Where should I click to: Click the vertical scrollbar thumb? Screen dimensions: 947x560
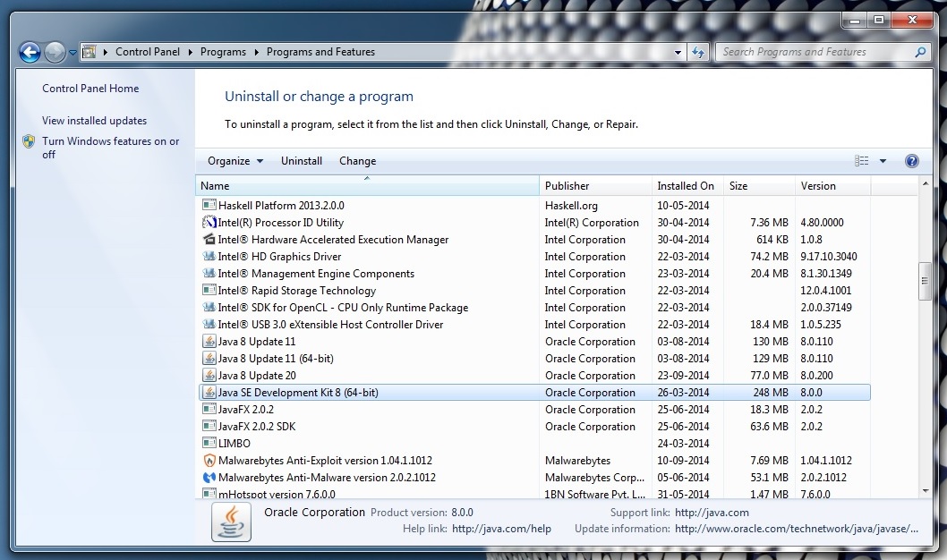click(925, 281)
